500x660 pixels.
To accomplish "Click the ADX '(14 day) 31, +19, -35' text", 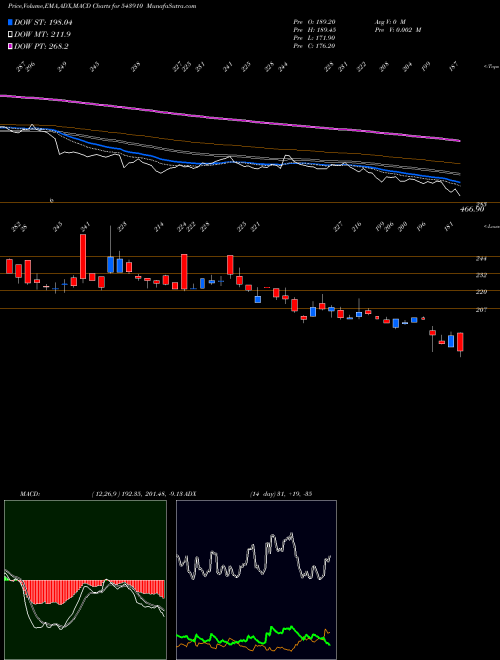I will pos(280,494).
